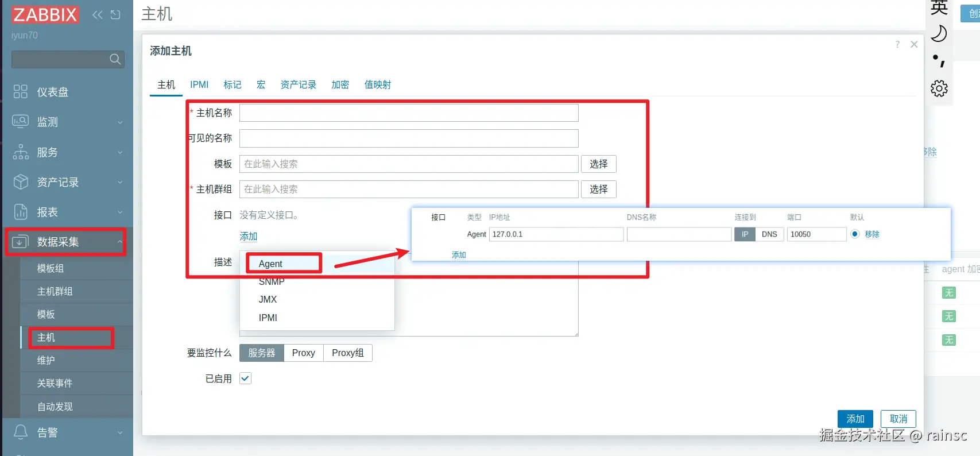Click the IP地址 field showing 127.0.0.1
The image size is (980, 456).
tap(556, 234)
